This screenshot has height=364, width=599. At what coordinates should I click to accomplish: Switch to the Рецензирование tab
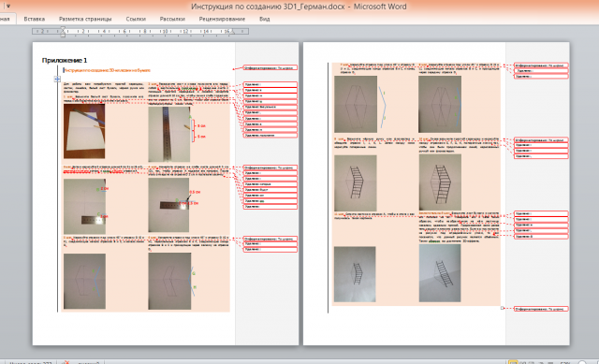coord(222,19)
